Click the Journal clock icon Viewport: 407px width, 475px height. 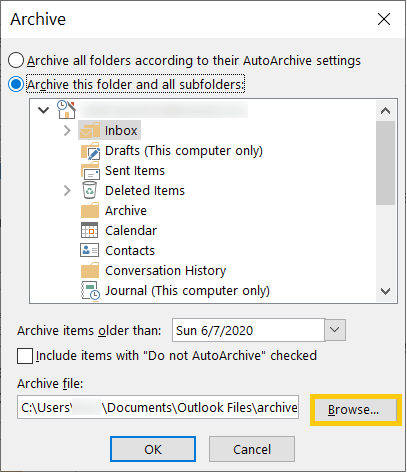click(x=90, y=291)
